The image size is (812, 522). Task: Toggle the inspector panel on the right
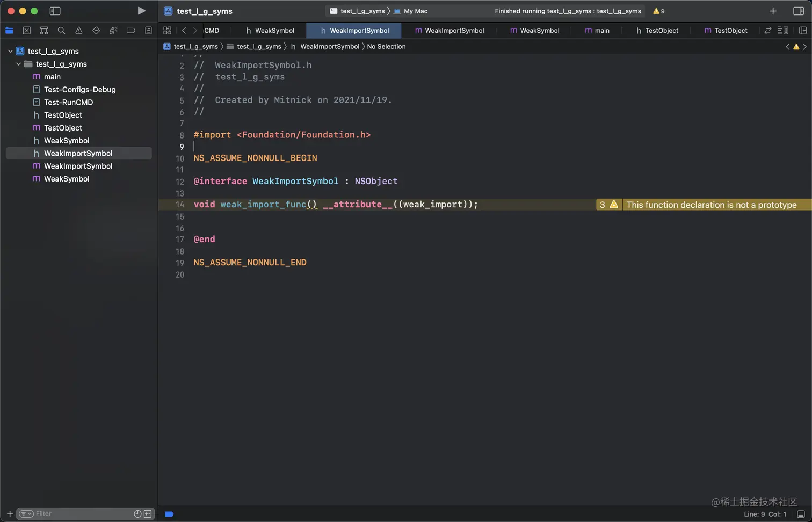[x=799, y=11]
